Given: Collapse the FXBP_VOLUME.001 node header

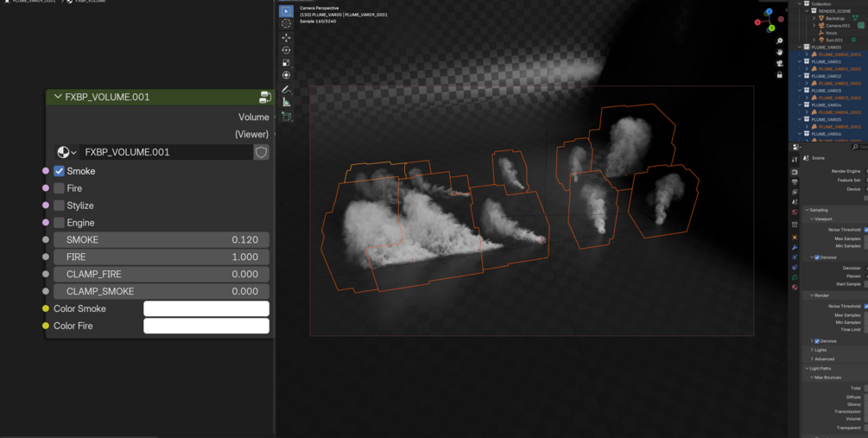Looking at the screenshot, I should (58, 97).
